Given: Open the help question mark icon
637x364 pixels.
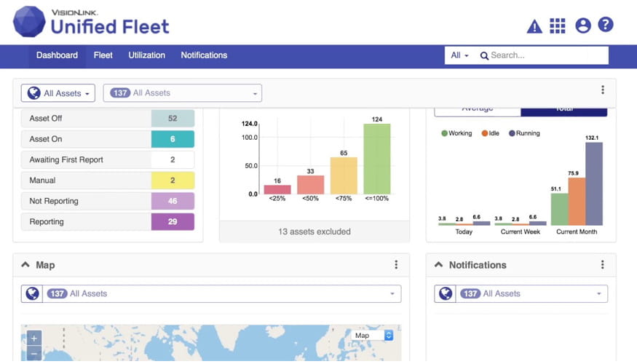Looking at the screenshot, I should tap(605, 25).
